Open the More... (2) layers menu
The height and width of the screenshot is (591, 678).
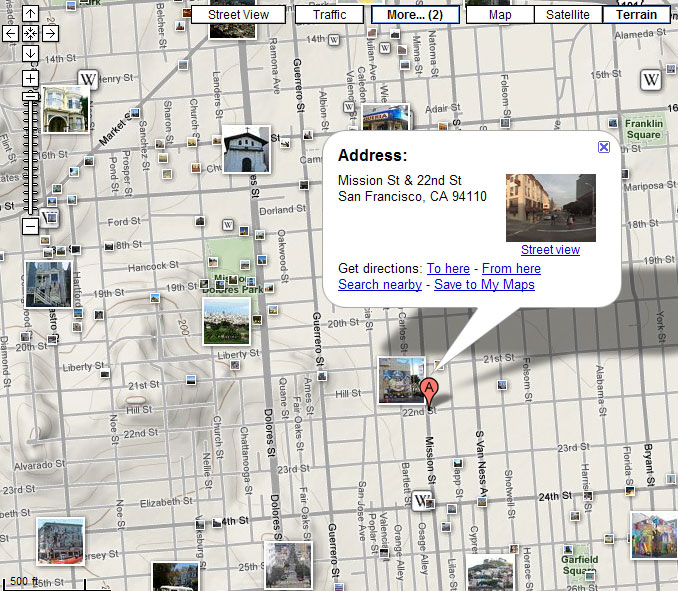(x=415, y=15)
